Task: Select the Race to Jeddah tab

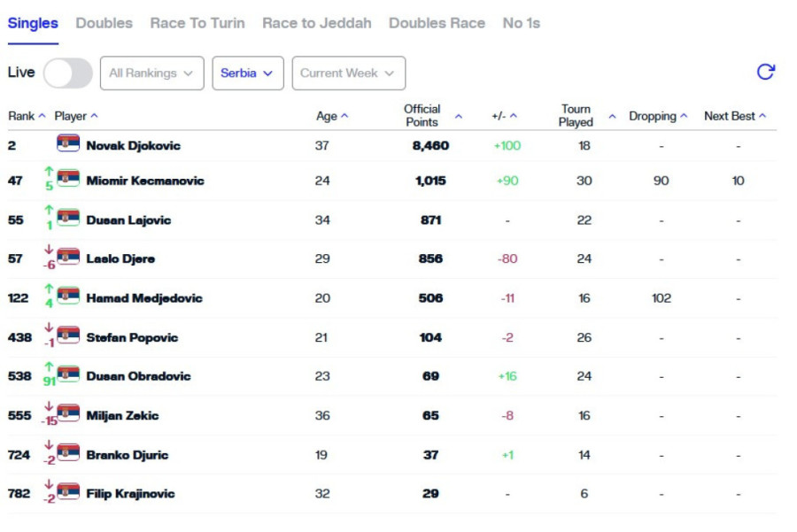Action: (x=316, y=23)
